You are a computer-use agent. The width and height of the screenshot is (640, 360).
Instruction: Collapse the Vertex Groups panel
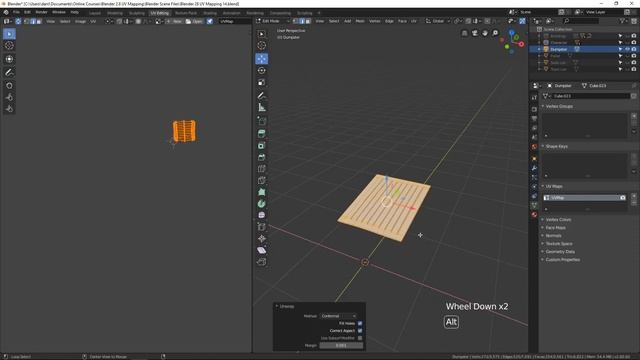click(x=558, y=106)
